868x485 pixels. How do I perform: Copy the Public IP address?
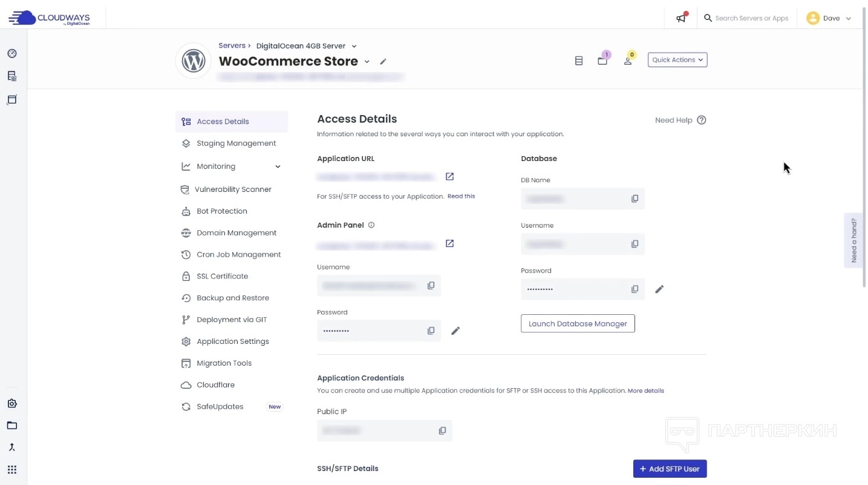442,431
